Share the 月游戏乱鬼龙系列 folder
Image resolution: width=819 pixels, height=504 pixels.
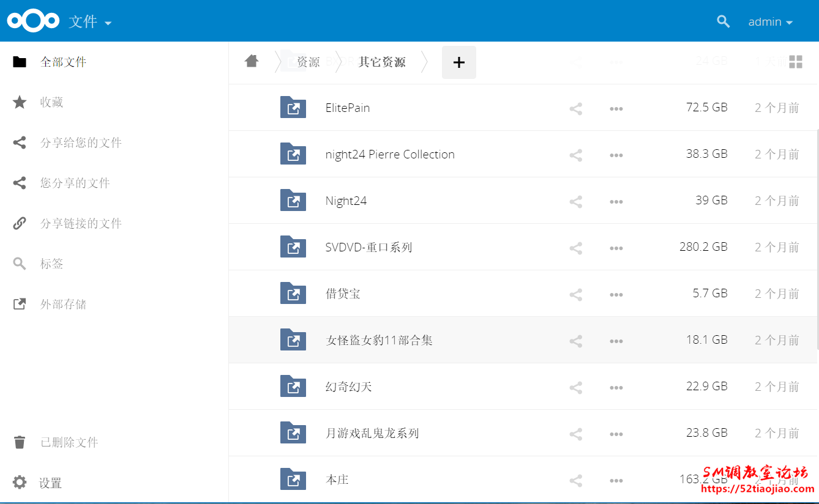pyautogui.click(x=575, y=434)
